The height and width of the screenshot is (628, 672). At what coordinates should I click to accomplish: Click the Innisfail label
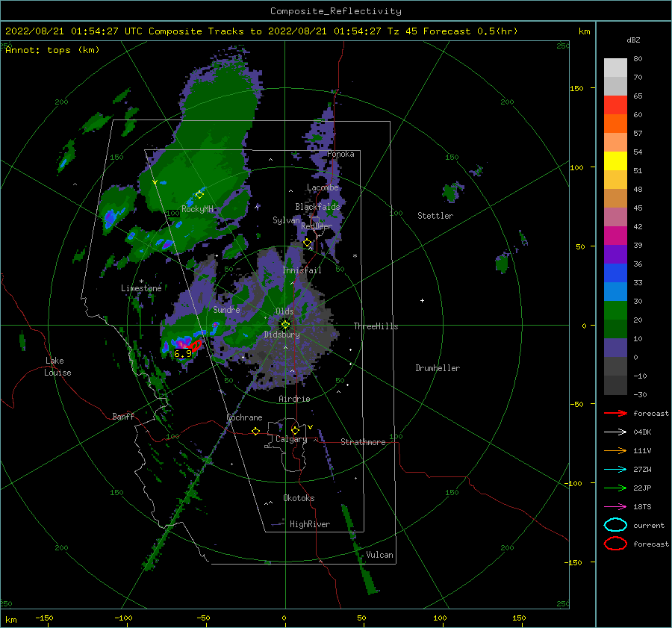pyautogui.click(x=302, y=270)
